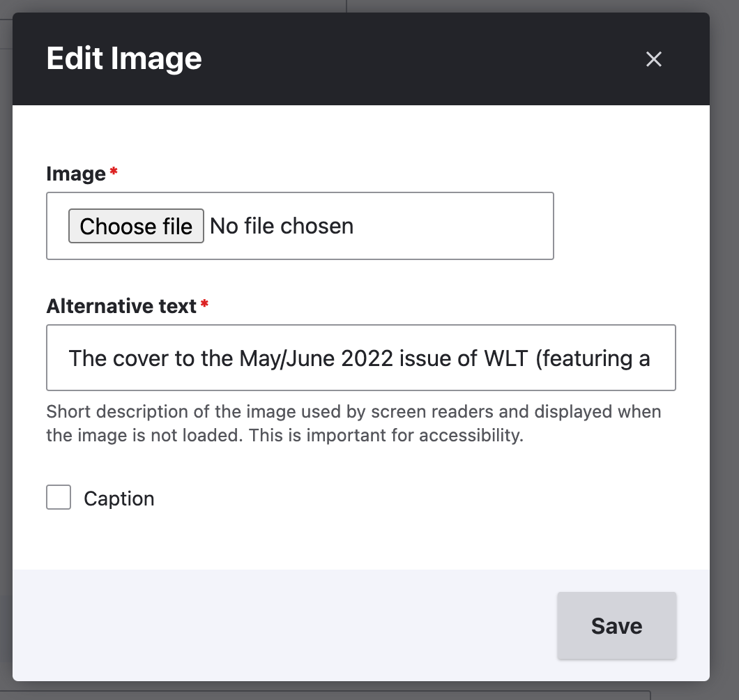Click the 'No file chosen' text
Image resolution: width=739 pixels, height=700 pixels.
pyautogui.click(x=282, y=226)
